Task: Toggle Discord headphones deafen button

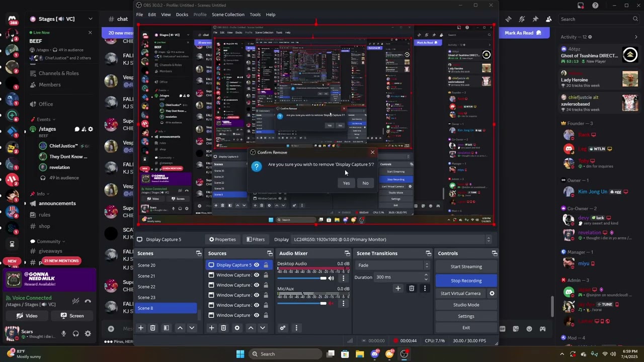Action: coord(75,334)
